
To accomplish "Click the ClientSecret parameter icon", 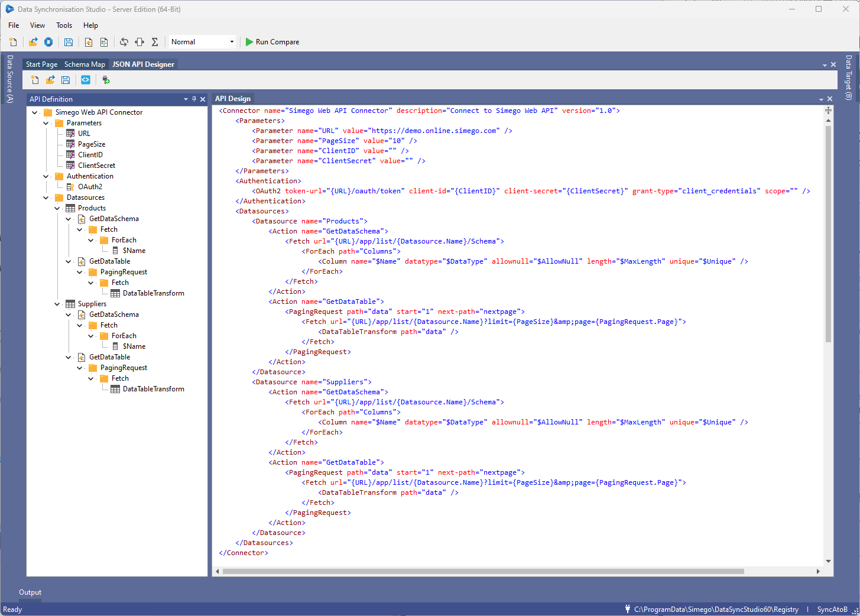I will tap(70, 166).
